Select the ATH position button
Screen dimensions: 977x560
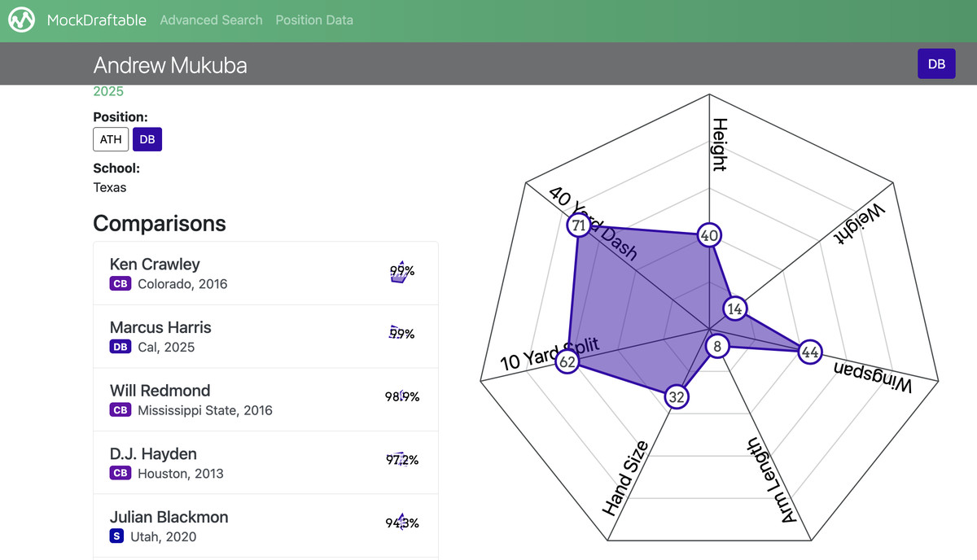(x=111, y=139)
